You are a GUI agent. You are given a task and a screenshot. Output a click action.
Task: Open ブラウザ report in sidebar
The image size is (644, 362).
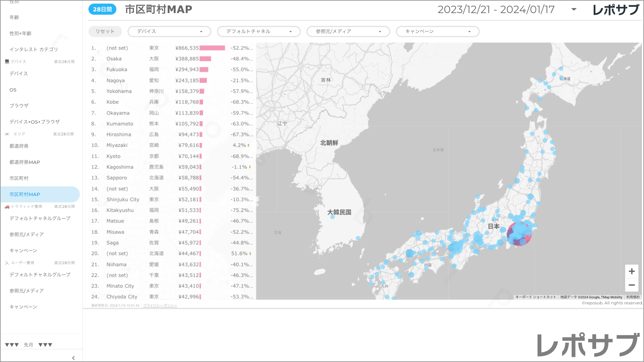[19, 106]
